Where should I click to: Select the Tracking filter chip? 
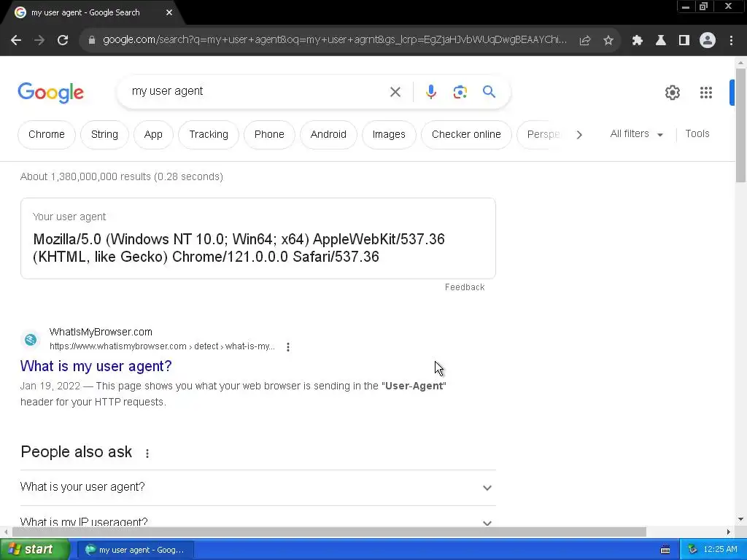click(209, 135)
